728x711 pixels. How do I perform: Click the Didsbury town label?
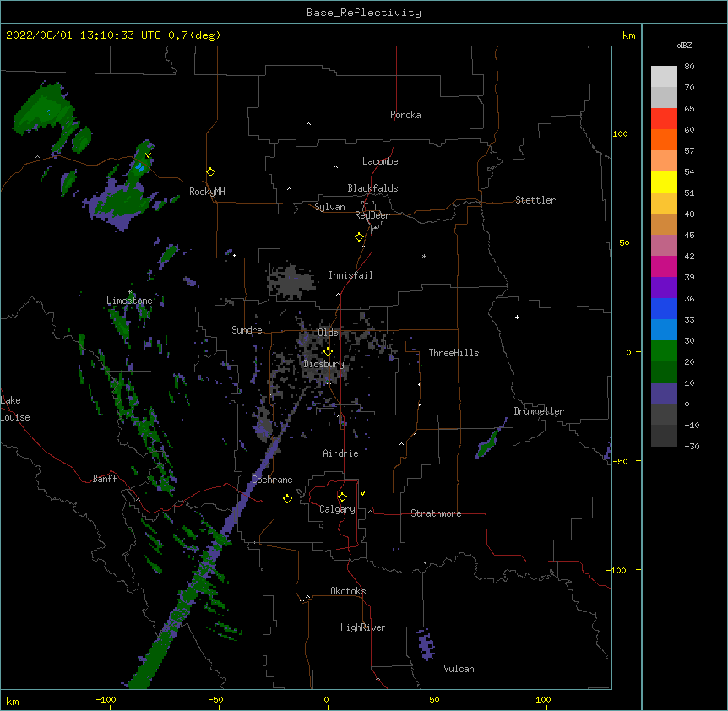click(x=323, y=364)
